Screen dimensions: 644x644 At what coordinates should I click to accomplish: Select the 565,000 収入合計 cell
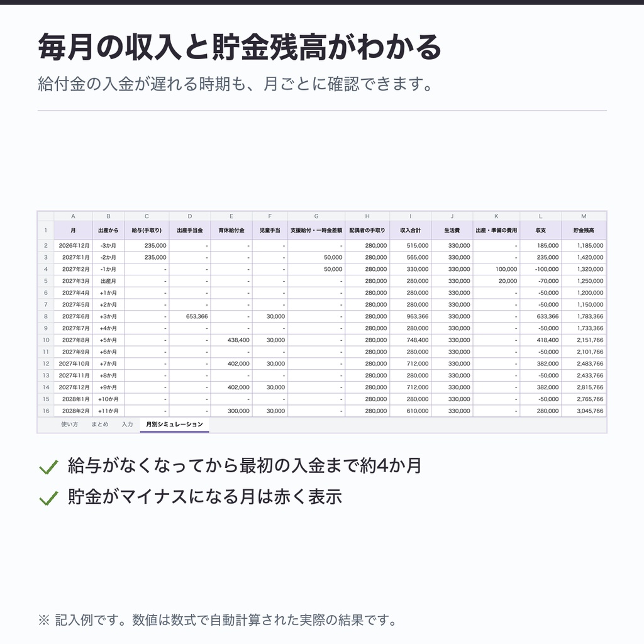coord(410,257)
